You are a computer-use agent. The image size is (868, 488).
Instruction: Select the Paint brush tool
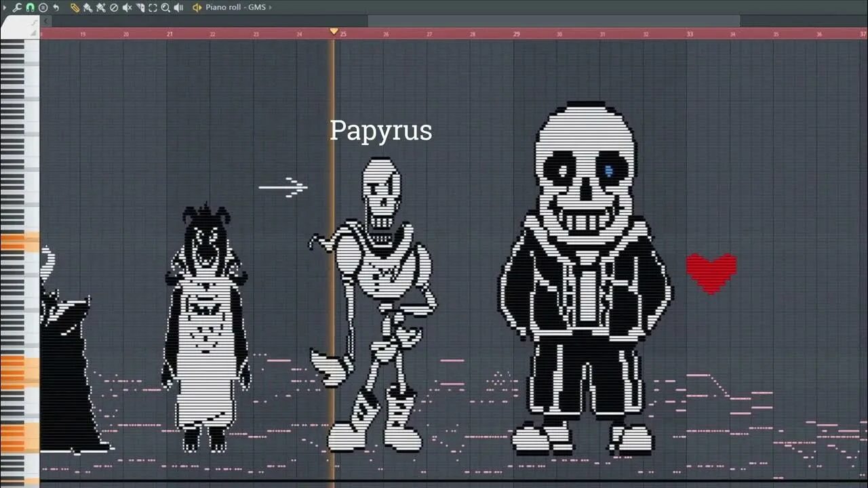pyautogui.click(x=100, y=7)
